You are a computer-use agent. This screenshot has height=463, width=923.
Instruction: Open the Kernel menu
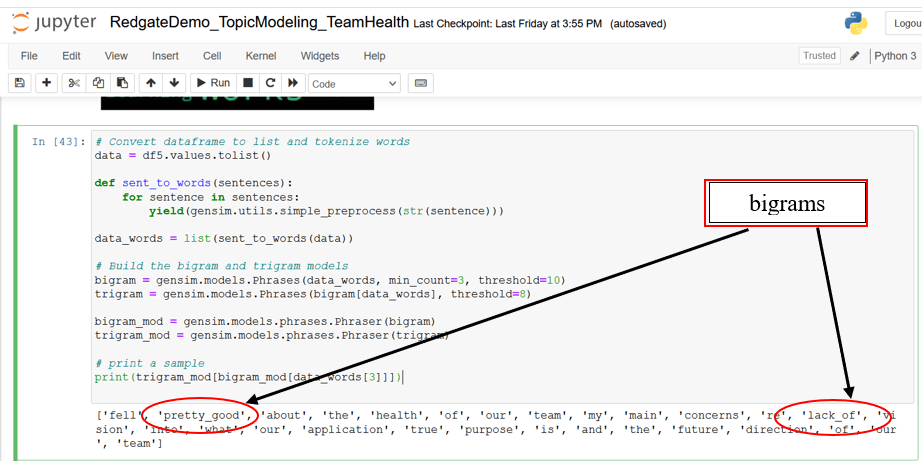click(x=261, y=56)
